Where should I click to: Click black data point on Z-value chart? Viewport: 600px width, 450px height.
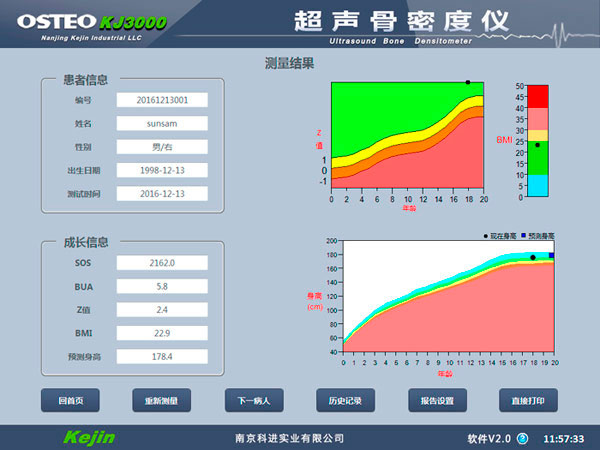468,82
